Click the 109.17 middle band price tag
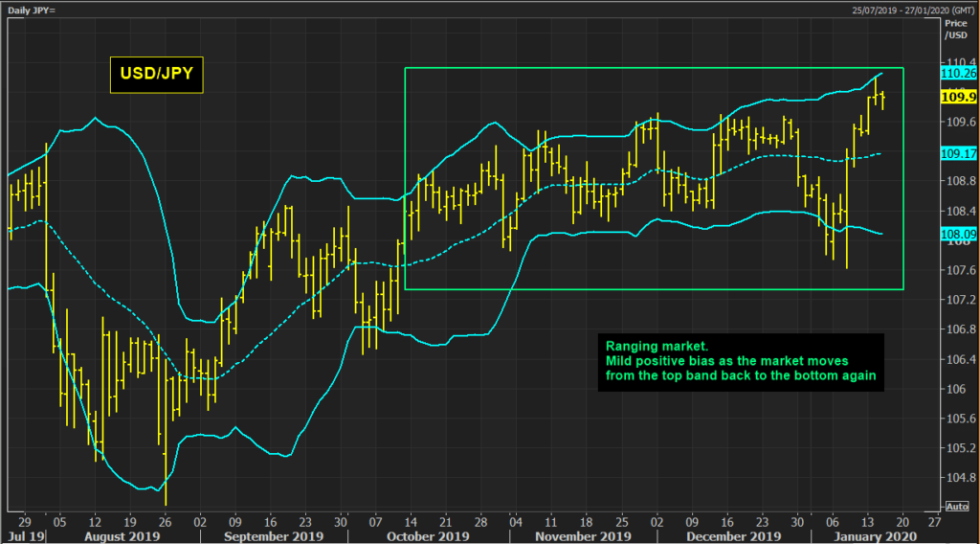980x544 pixels. [958, 153]
